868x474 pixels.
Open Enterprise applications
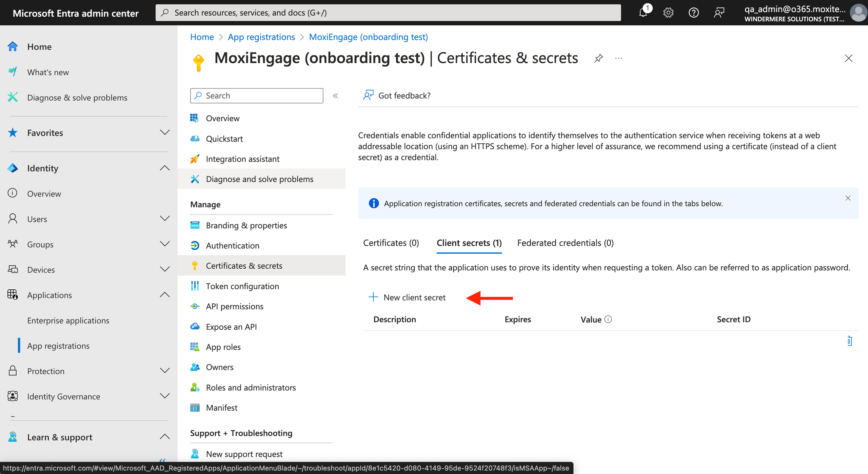pyautogui.click(x=68, y=320)
